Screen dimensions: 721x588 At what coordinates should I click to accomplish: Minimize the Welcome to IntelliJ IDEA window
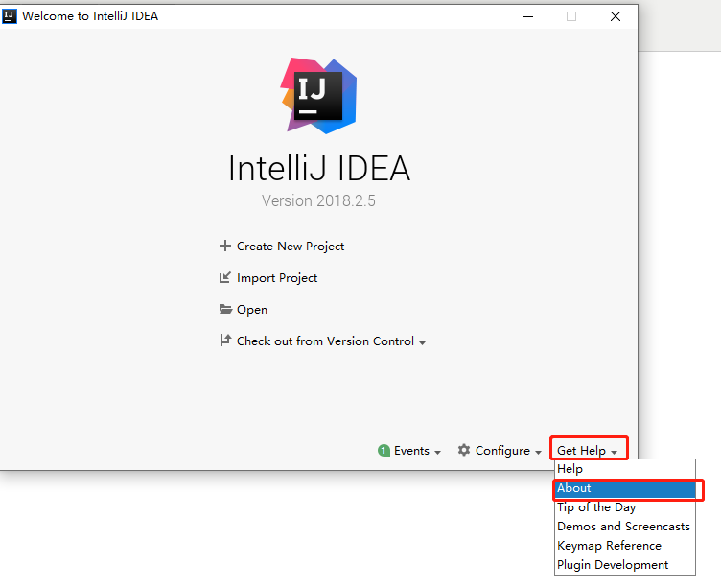(526, 16)
